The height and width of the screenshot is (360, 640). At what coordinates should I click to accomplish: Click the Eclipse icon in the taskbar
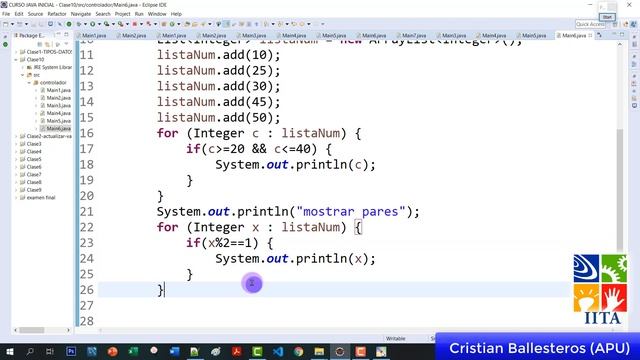[340, 351]
